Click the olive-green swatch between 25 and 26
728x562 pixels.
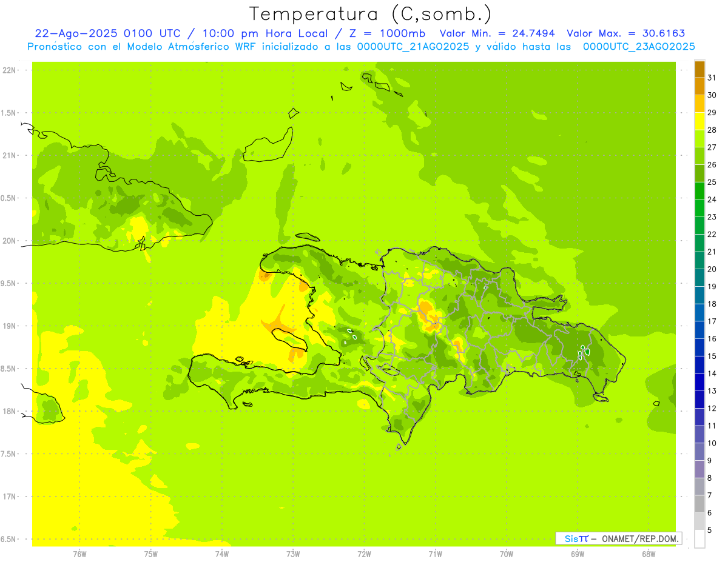[x=699, y=173]
